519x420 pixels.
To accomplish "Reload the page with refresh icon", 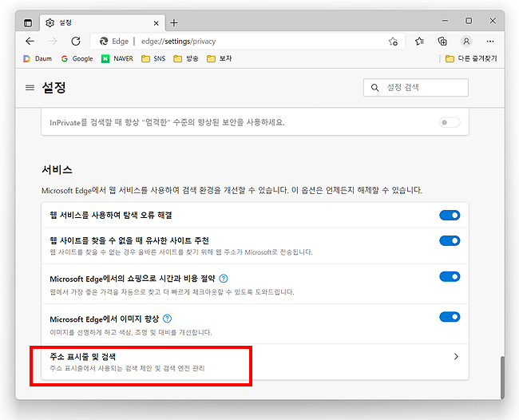I will point(76,41).
